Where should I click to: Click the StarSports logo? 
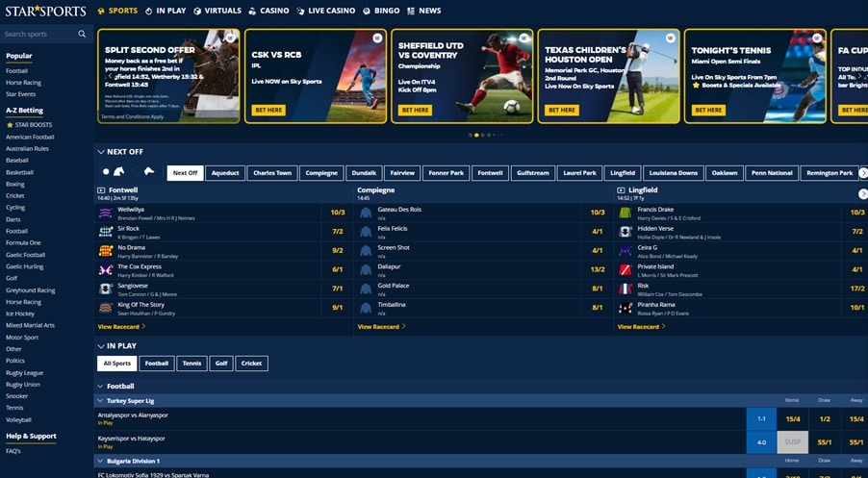click(46, 12)
